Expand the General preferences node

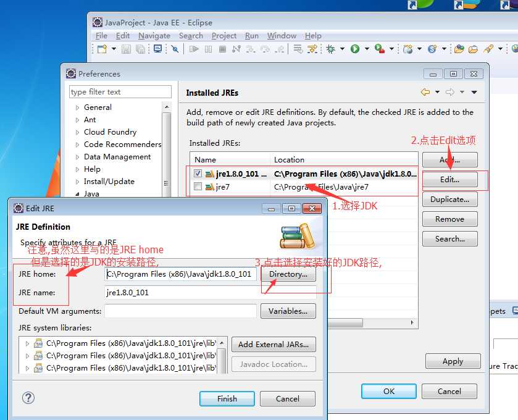77,107
